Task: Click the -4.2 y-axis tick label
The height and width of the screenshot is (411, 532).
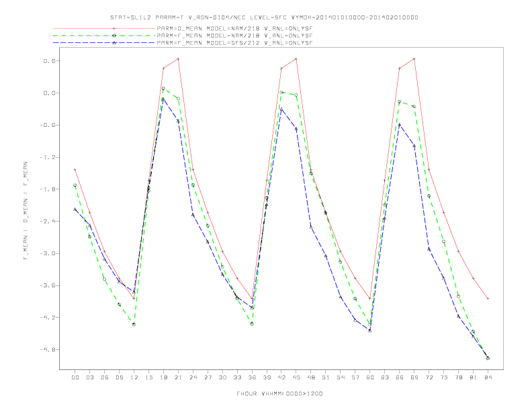Action: (x=46, y=318)
